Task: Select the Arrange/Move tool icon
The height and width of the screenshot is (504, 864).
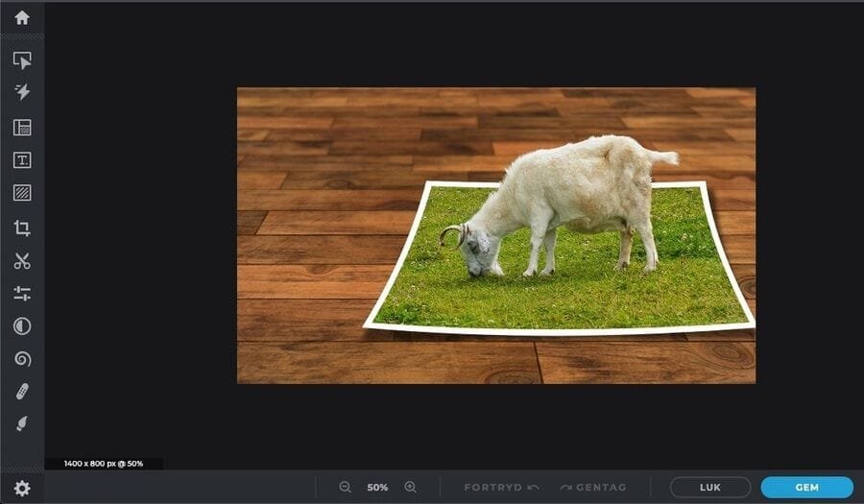Action: [22, 60]
